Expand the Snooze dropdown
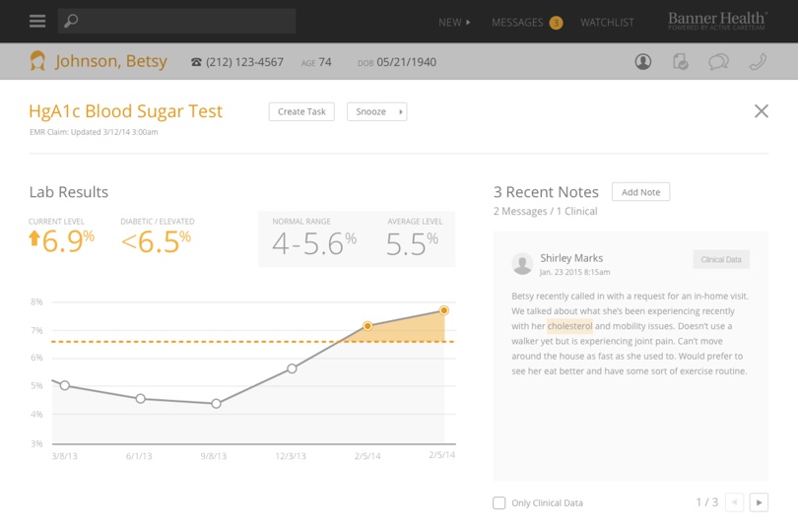Viewport: 798px width, 532px height. (376, 112)
